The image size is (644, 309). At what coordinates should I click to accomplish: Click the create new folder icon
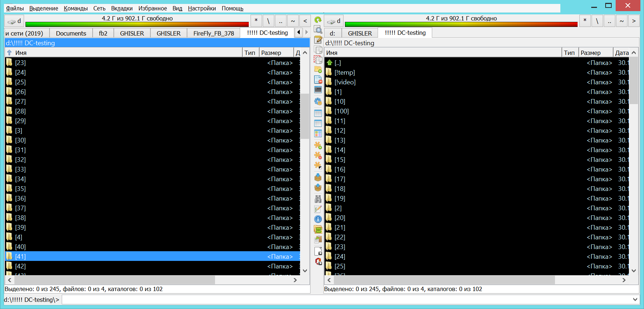point(318,69)
